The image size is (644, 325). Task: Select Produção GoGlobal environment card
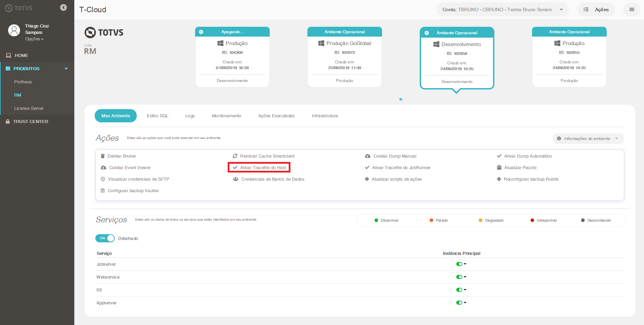click(x=345, y=57)
